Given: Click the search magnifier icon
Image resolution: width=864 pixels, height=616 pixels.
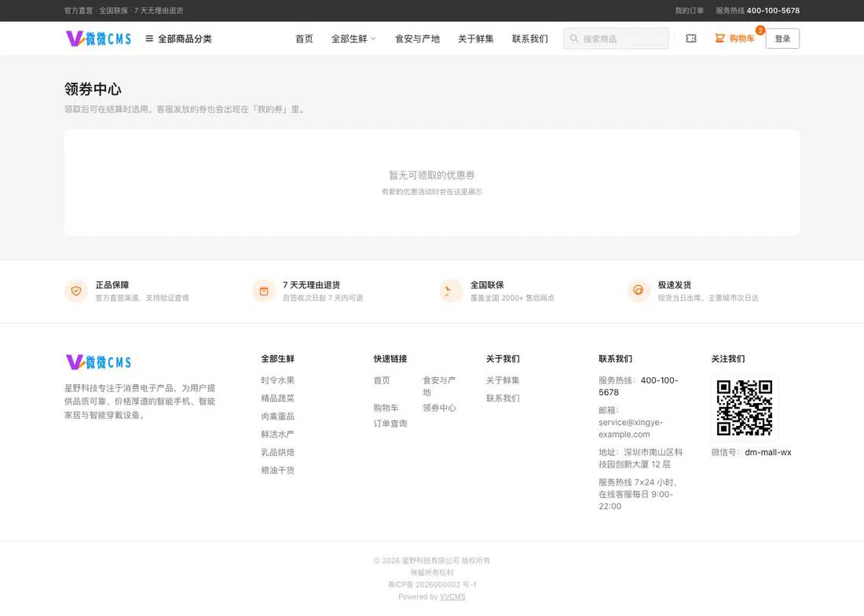Looking at the screenshot, I should coord(574,38).
